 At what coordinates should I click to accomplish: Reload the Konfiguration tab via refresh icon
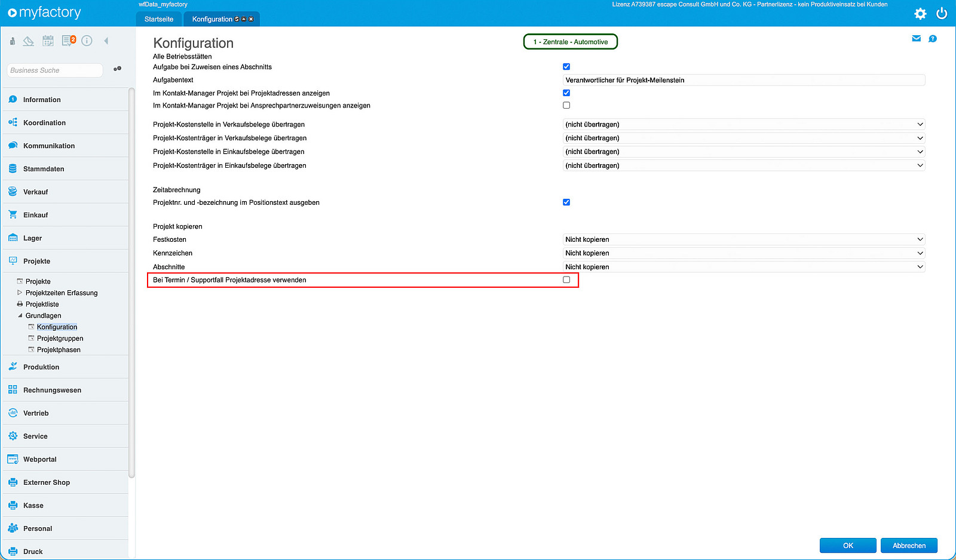237,19
